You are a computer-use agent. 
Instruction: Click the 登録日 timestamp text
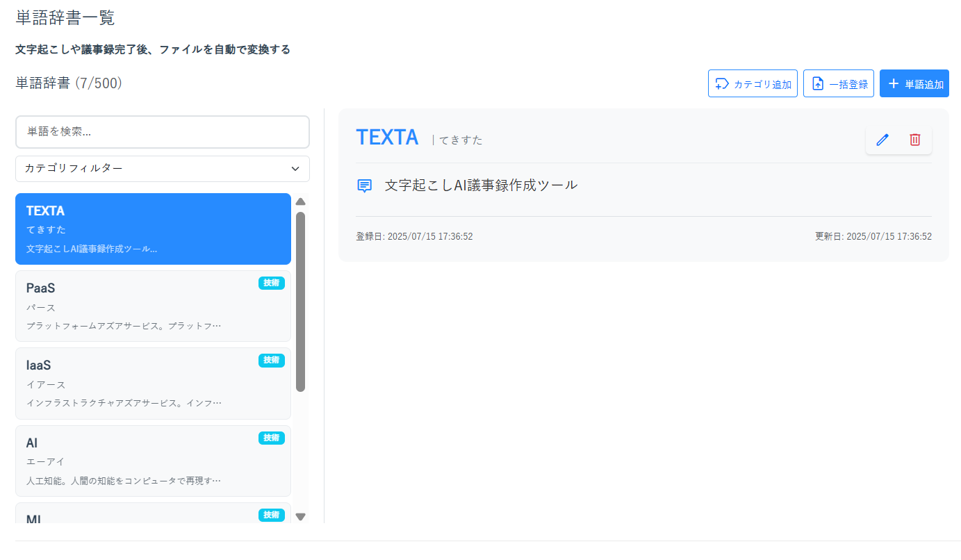tap(414, 236)
